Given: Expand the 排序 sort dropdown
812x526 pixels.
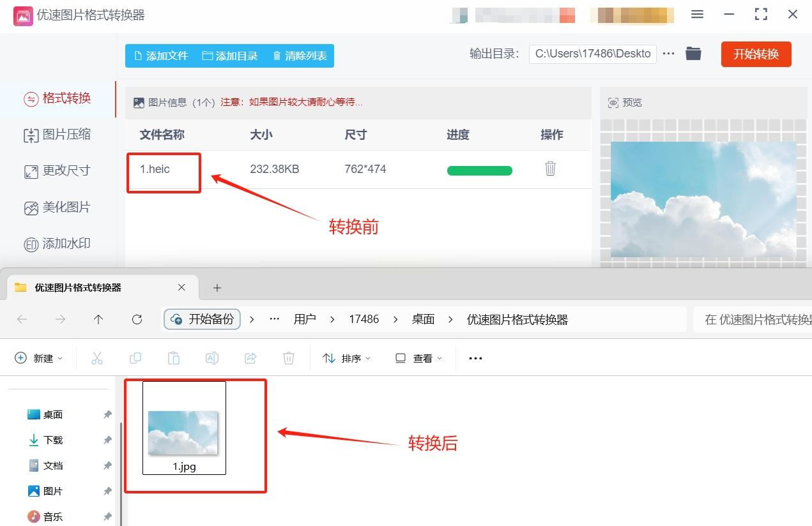Looking at the screenshot, I should pyautogui.click(x=347, y=358).
